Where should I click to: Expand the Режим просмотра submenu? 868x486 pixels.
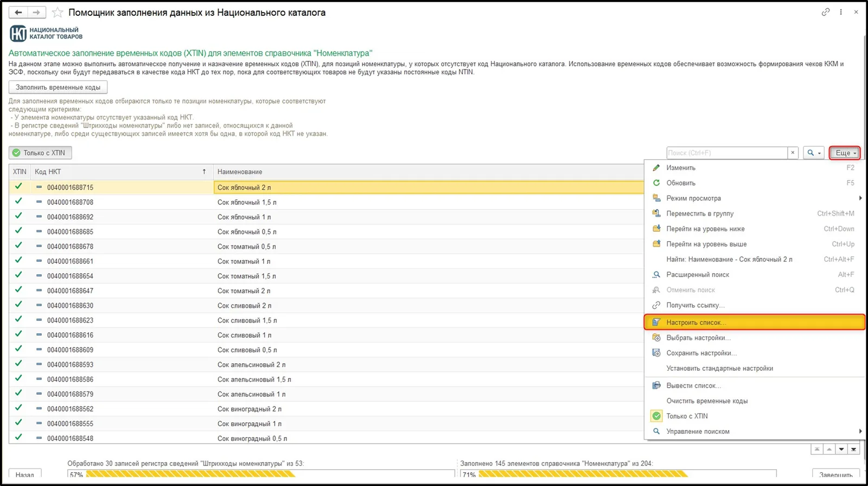coord(755,198)
